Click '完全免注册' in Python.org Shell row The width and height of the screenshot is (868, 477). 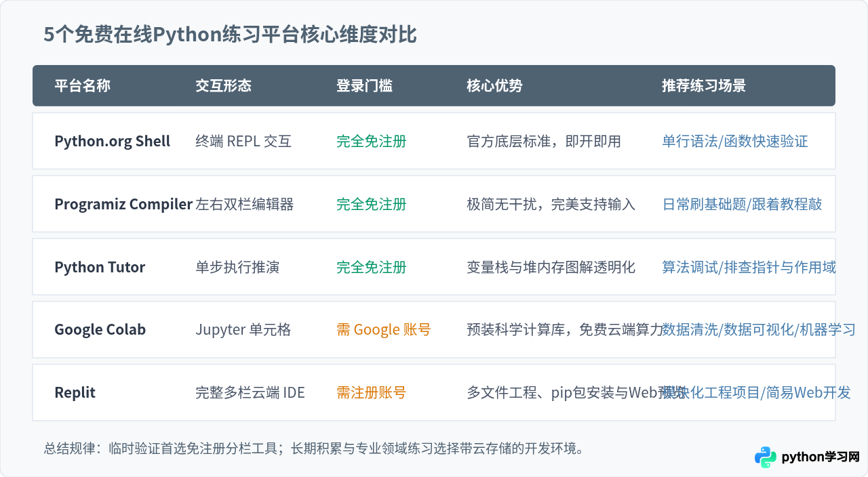point(372,142)
